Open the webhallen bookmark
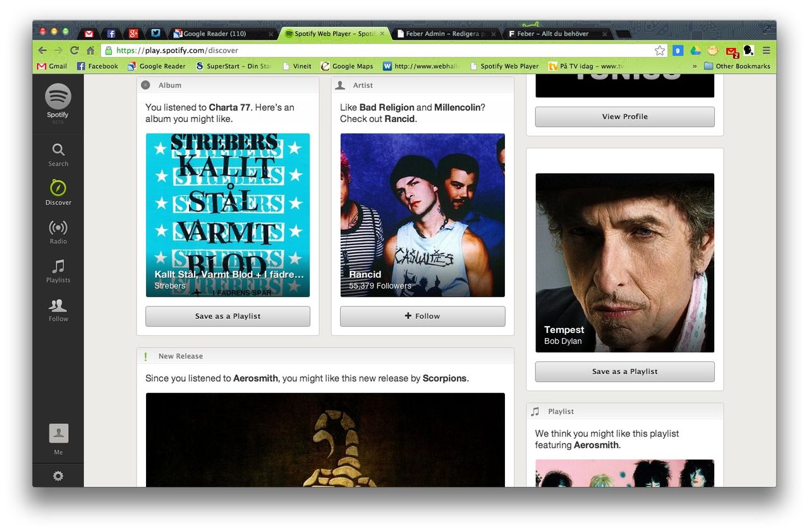 423,66
